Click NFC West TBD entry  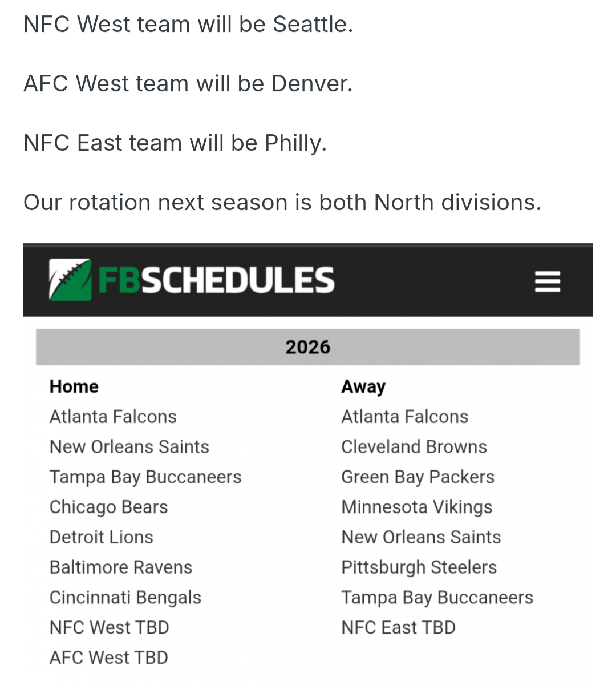click(x=110, y=628)
